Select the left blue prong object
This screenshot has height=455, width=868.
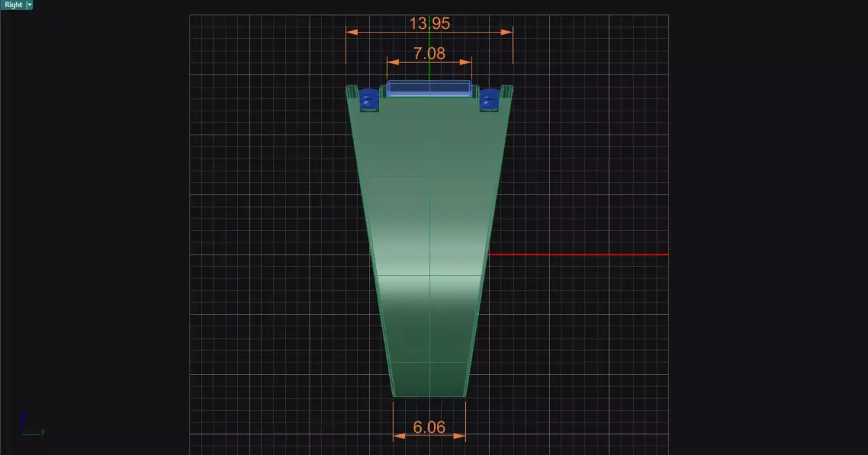tap(369, 99)
